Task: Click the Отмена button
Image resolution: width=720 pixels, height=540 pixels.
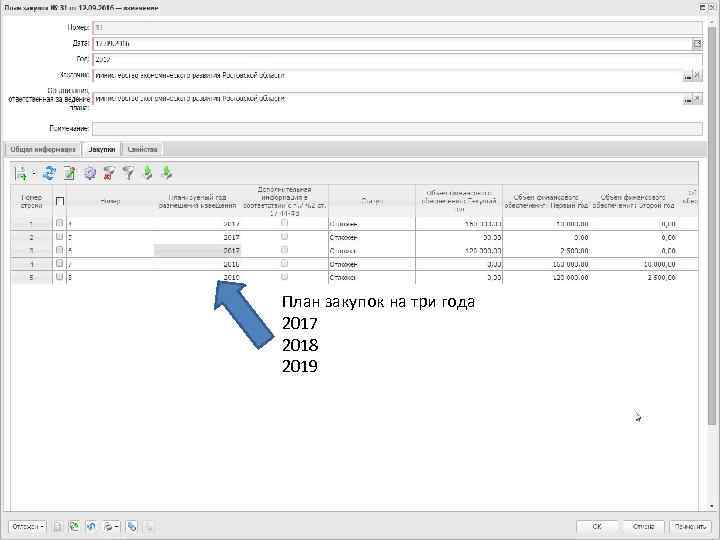Action: coord(643,527)
